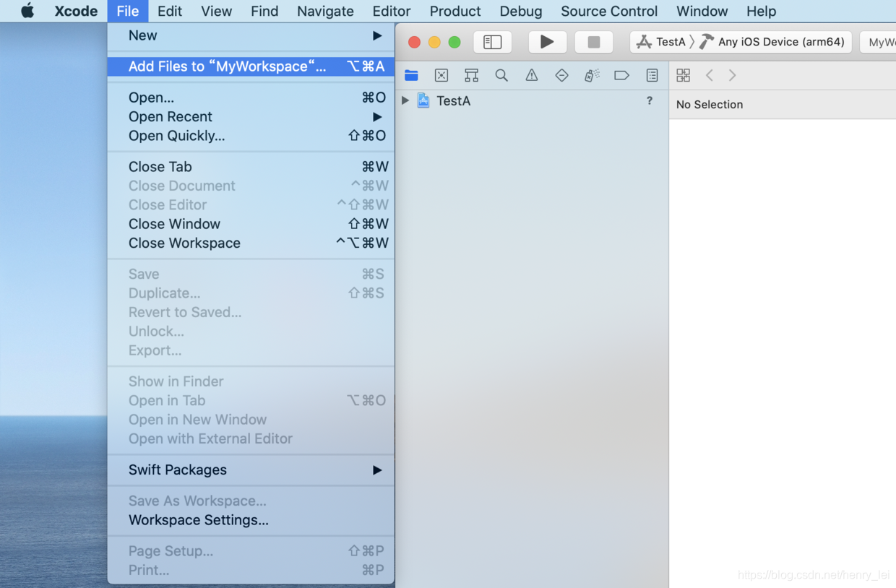Open the Edit menu
This screenshot has width=896, height=588.
tap(170, 11)
